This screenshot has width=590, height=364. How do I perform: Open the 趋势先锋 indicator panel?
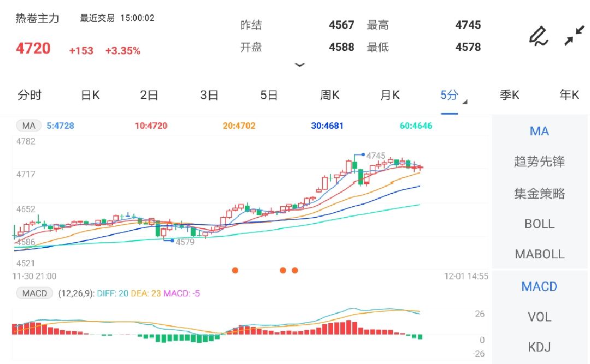point(539,162)
